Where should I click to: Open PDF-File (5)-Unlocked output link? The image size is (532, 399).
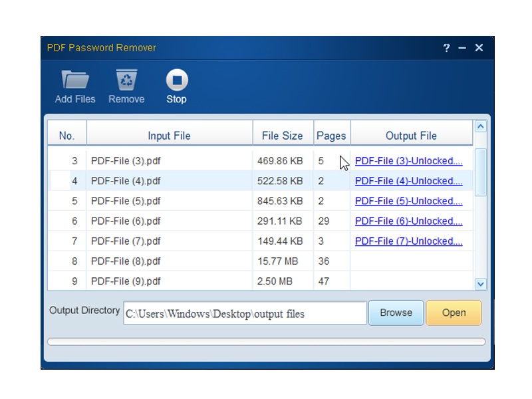(408, 201)
